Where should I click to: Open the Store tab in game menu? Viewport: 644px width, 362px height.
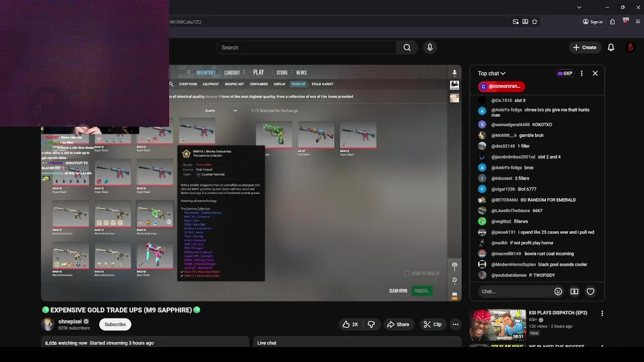click(x=282, y=72)
